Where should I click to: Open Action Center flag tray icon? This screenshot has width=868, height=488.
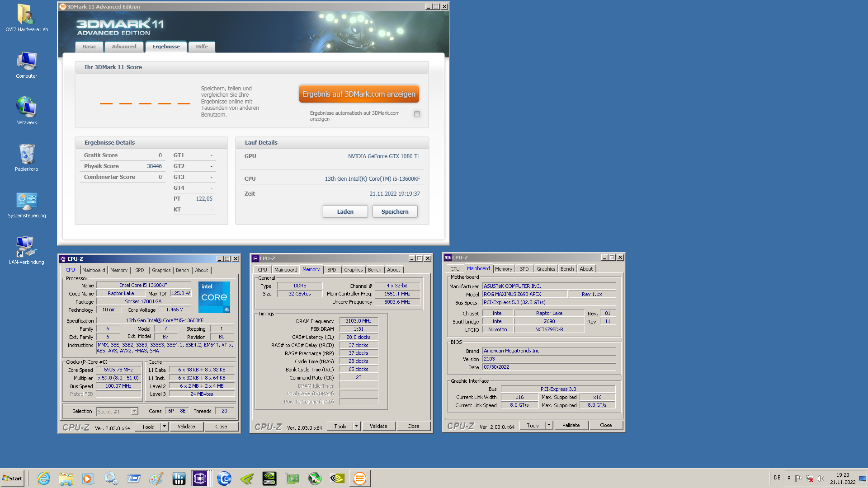(x=799, y=478)
